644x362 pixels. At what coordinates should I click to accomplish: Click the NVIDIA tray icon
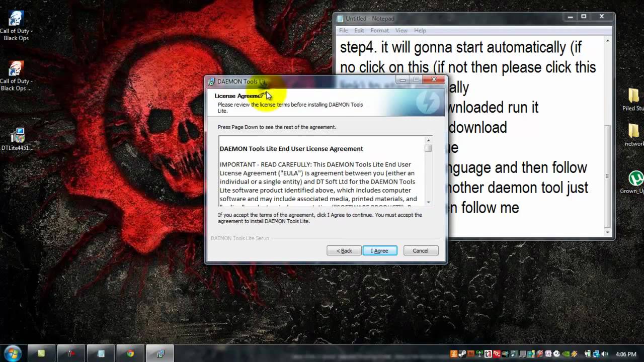coord(566,354)
